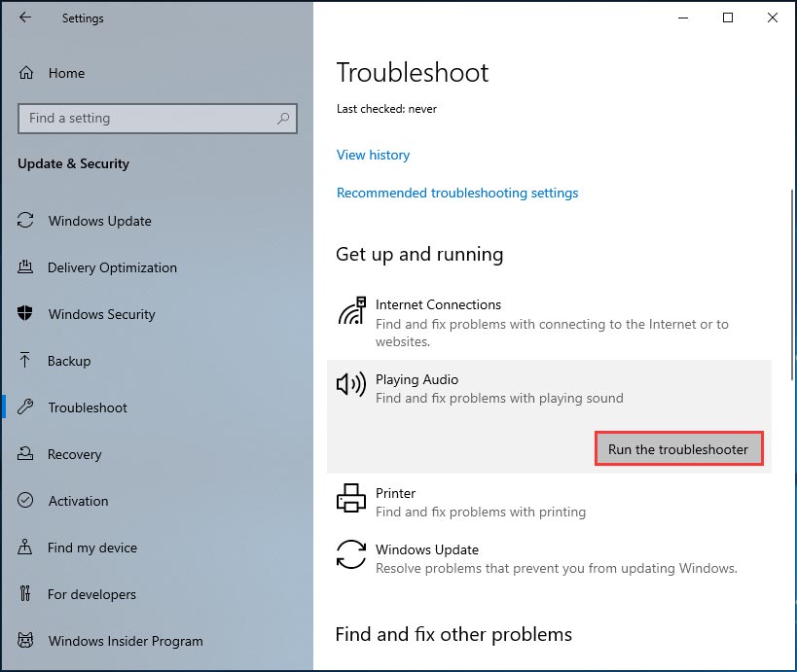Click the back arrow at top left
797x672 pixels.
coord(23,17)
